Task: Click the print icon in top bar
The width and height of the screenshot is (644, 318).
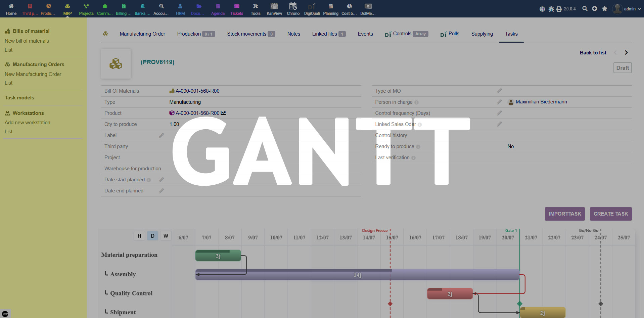Action: coord(559,9)
